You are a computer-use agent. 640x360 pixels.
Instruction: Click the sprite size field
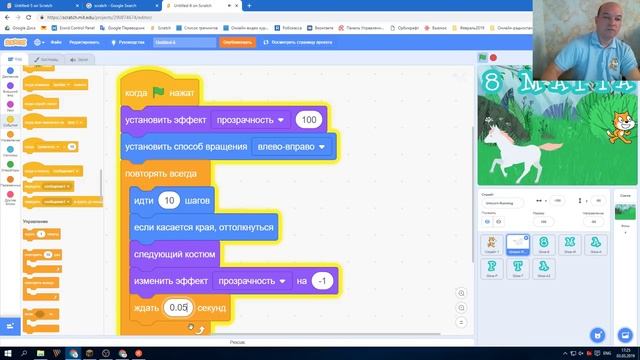coord(543,222)
